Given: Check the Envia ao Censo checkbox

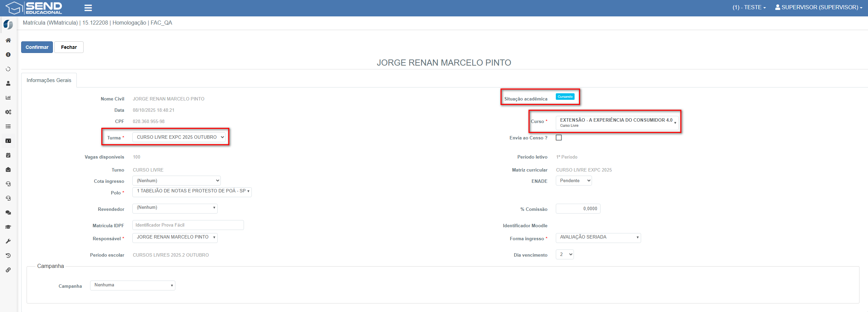Looking at the screenshot, I should tap(559, 138).
